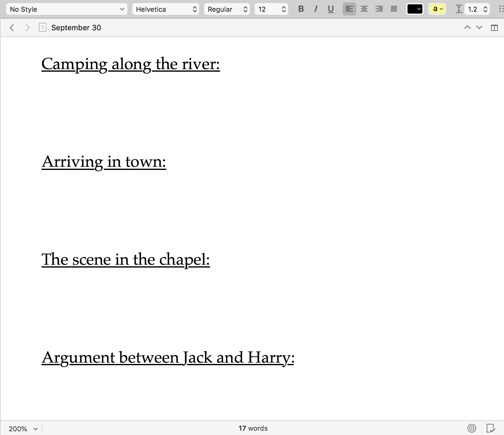Click the 17 words count display
Viewport: 504px width, 435px height.
tap(253, 428)
